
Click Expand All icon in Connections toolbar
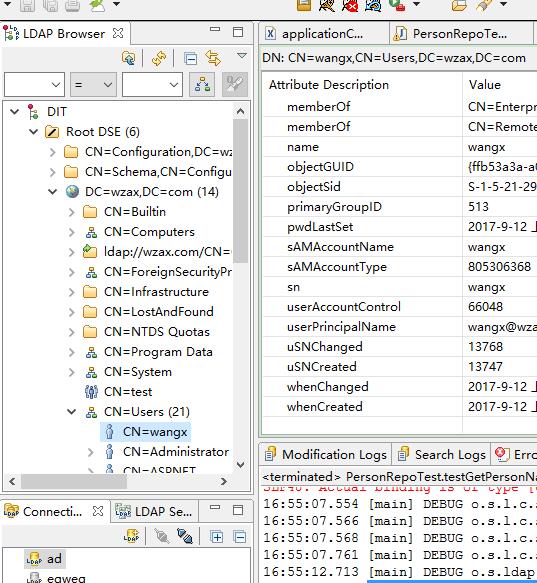[217, 537]
